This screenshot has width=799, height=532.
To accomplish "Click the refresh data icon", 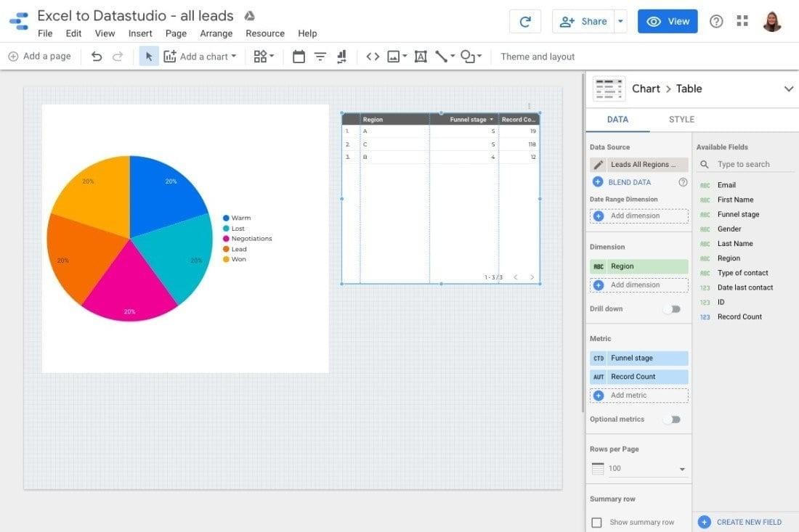I will coord(524,21).
